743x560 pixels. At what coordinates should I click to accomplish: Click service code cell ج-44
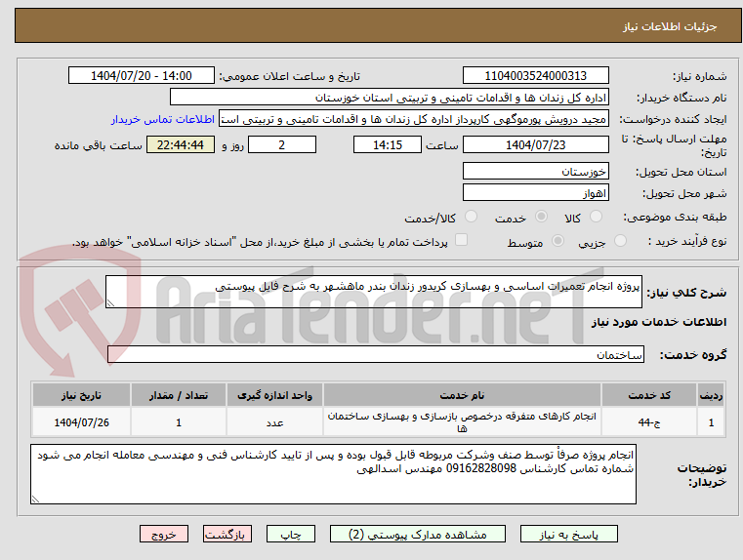pyautogui.click(x=649, y=422)
